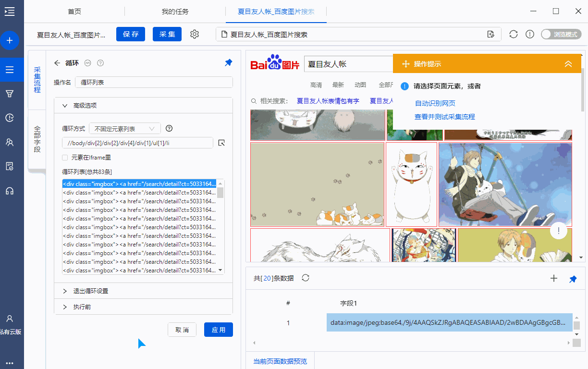Go back using the arrow beside 循环
Screen dimensions: 588x369
tap(57, 63)
